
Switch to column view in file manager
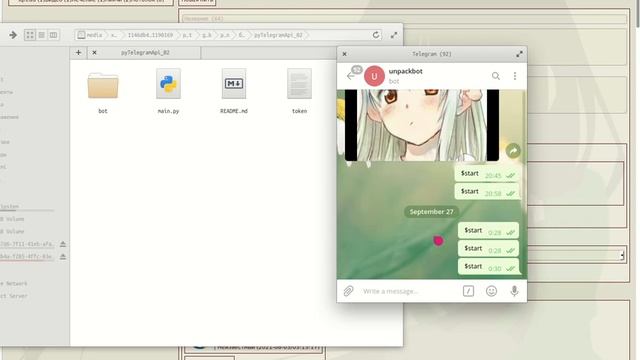point(53,35)
